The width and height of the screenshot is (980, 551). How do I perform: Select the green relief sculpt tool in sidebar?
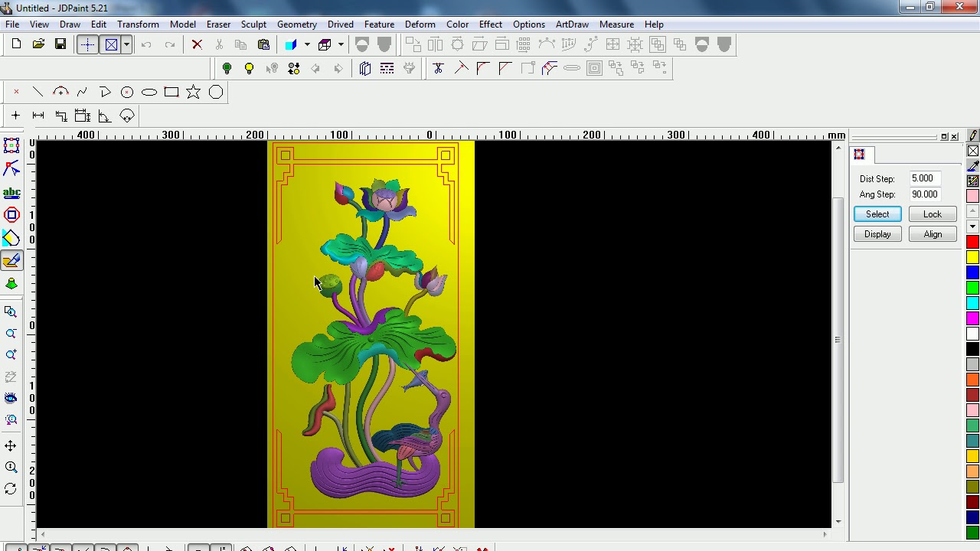click(x=11, y=284)
